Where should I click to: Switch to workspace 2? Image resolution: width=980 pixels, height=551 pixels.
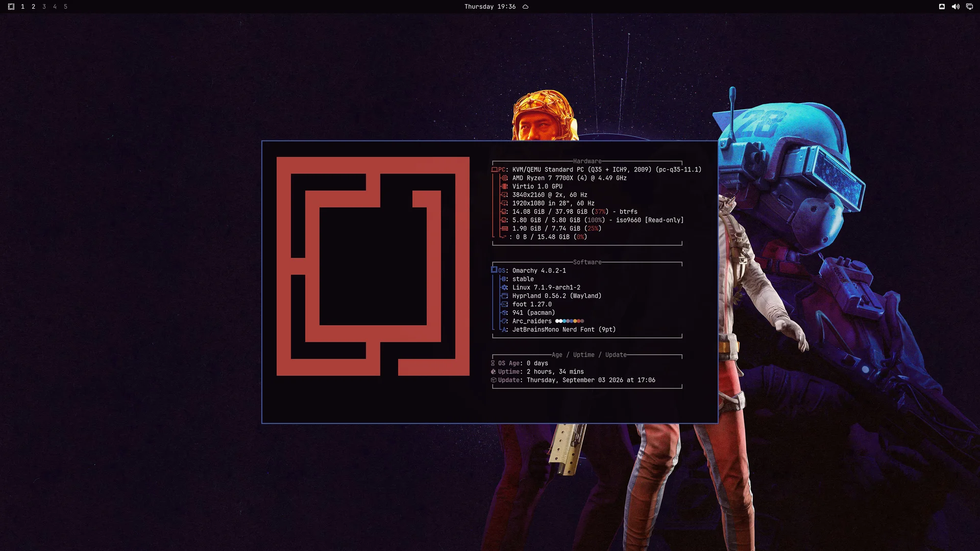click(x=34, y=7)
